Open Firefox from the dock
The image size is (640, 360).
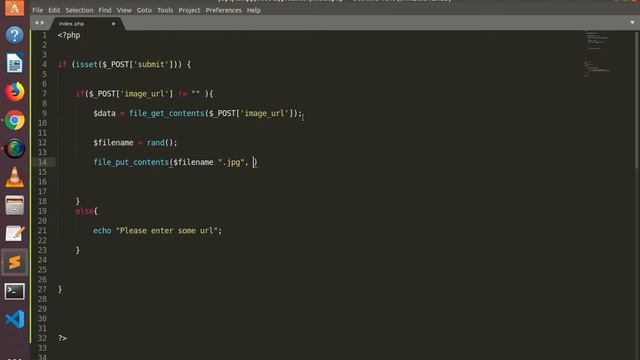[x=14, y=92]
